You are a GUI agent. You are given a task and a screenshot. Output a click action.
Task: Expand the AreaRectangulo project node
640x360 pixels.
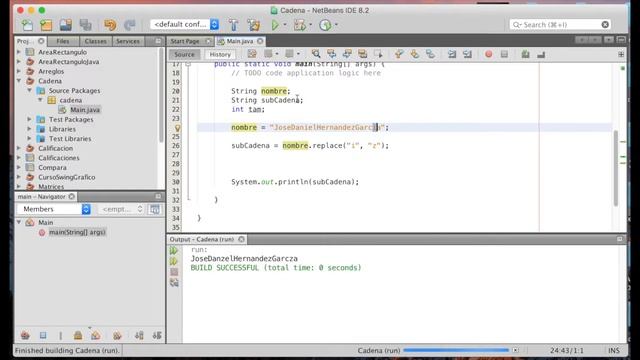coord(19,52)
